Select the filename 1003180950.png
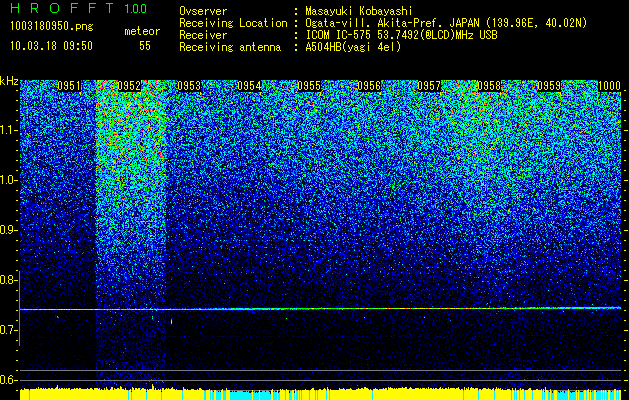 coord(52,27)
